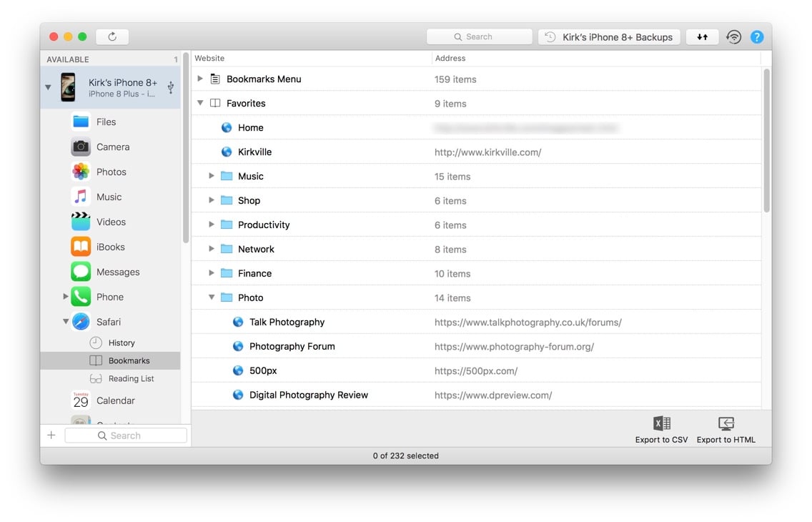Select Files in the sidebar
This screenshot has width=812, height=522.
(106, 122)
